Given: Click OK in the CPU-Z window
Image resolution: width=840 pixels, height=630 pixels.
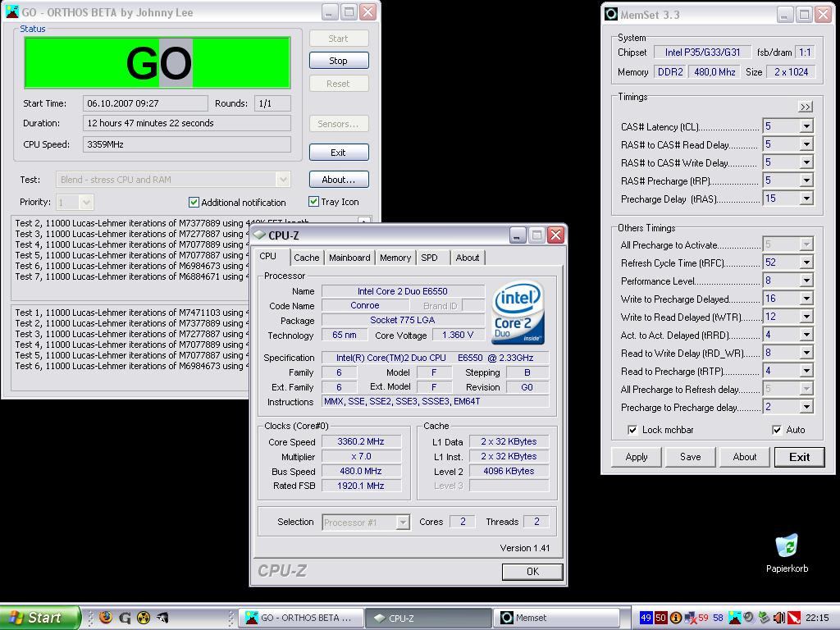Looking at the screenshot, I should (532, 571).
